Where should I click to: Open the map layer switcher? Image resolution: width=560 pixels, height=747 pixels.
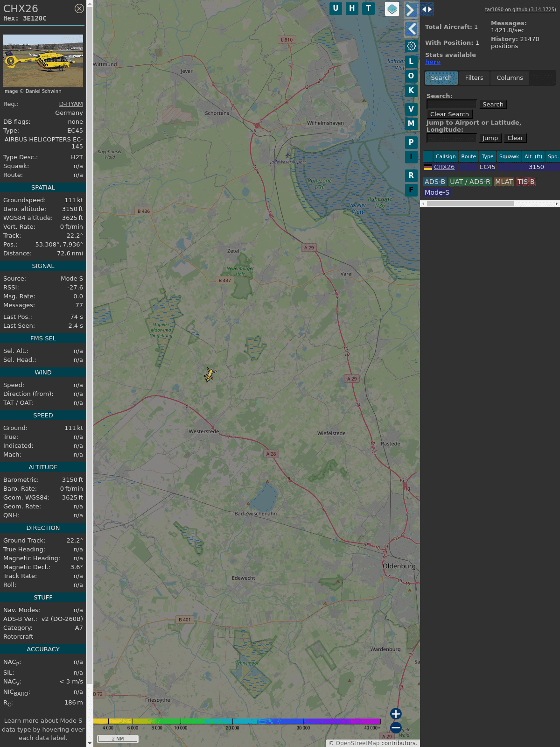pos(392,9)
